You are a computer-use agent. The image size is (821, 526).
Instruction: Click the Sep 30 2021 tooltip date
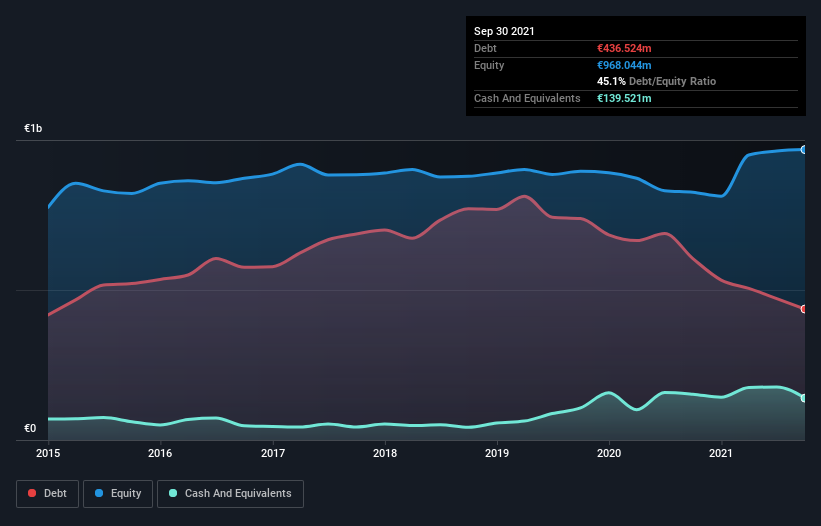(x=504, y=31)
